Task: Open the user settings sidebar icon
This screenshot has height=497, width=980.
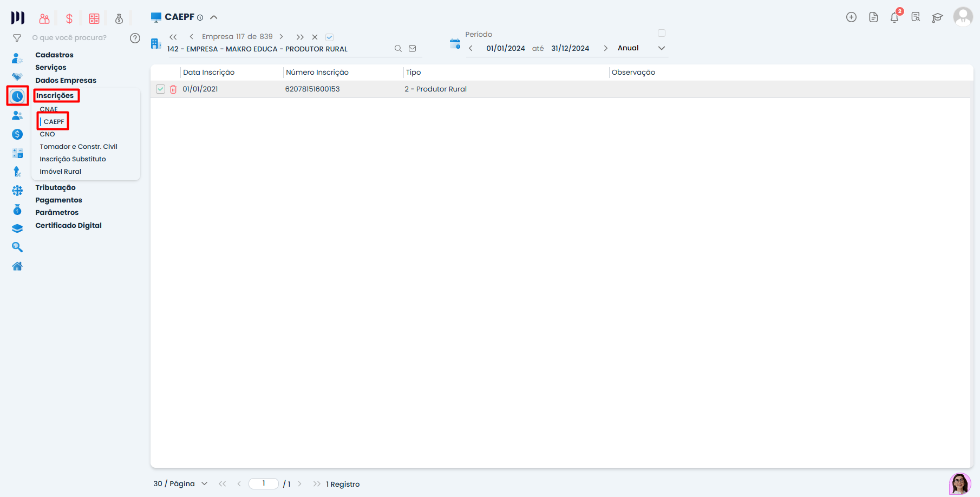Action: point(17,58)
